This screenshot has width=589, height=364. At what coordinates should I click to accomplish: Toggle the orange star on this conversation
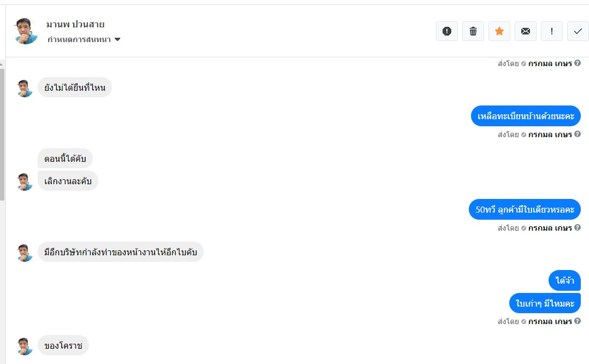click(x=499, y=31)
